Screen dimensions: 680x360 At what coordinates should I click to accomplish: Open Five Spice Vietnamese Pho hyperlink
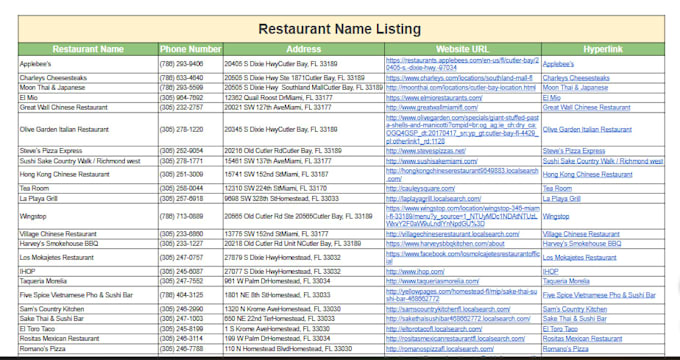click(599, 295)
